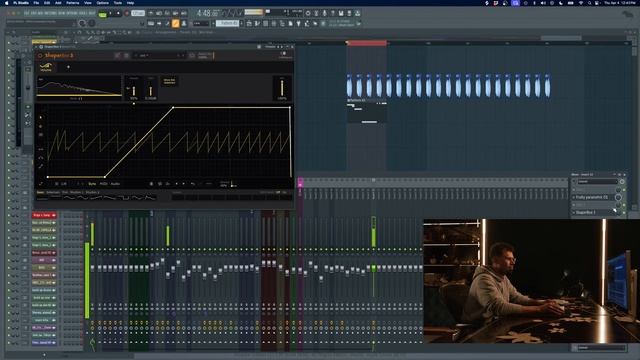Click the playlist horizontal scrollbar thumb

(561, 38)
